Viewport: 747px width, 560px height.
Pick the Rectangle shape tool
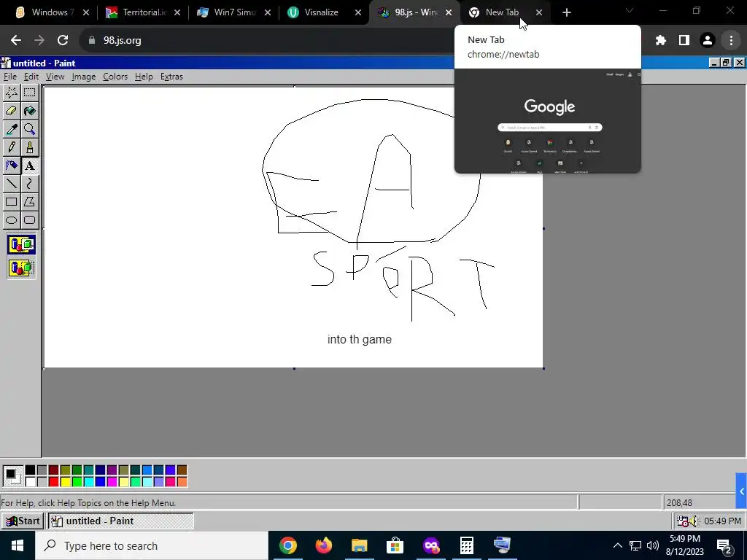pyautogui.click(x=12, y=201)
